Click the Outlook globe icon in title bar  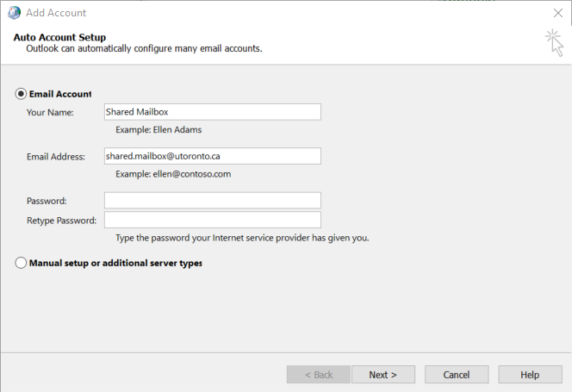[14, 13]
